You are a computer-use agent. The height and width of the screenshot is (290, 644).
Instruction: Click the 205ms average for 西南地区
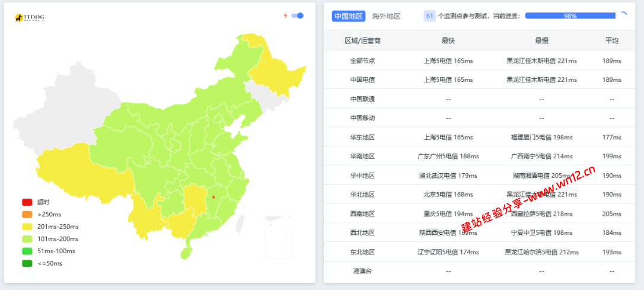611,213
